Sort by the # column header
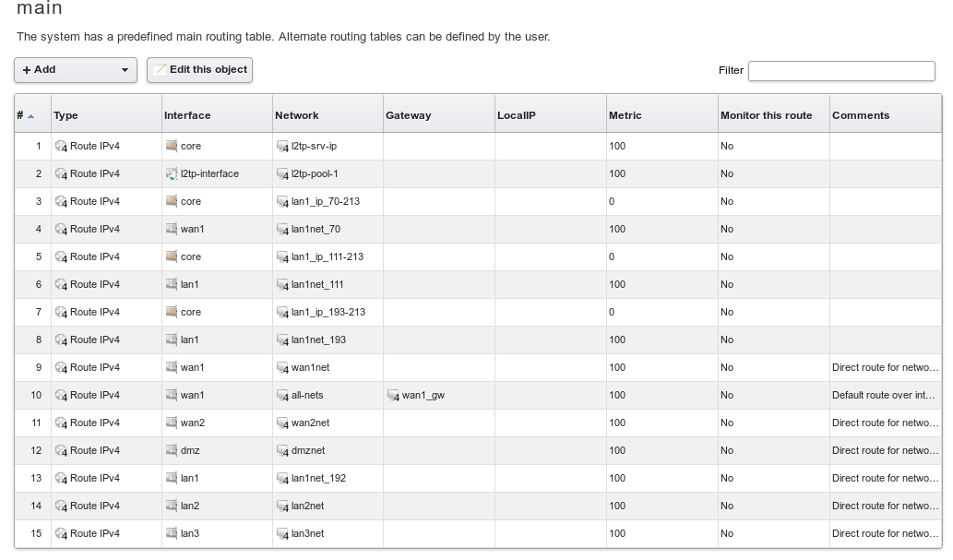953x560 pixels. (x=25, y=115)
